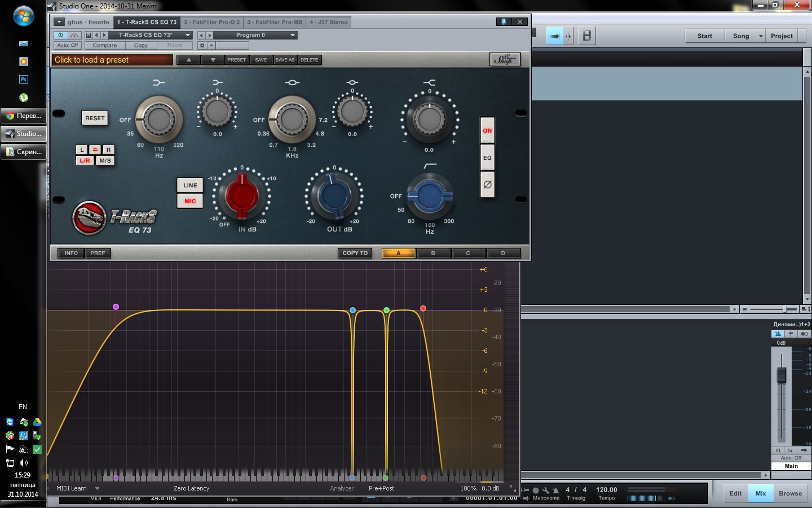Open the gear settings dropdown arrow
Viewport: 812px width, 508px height.
coord(211,45)
